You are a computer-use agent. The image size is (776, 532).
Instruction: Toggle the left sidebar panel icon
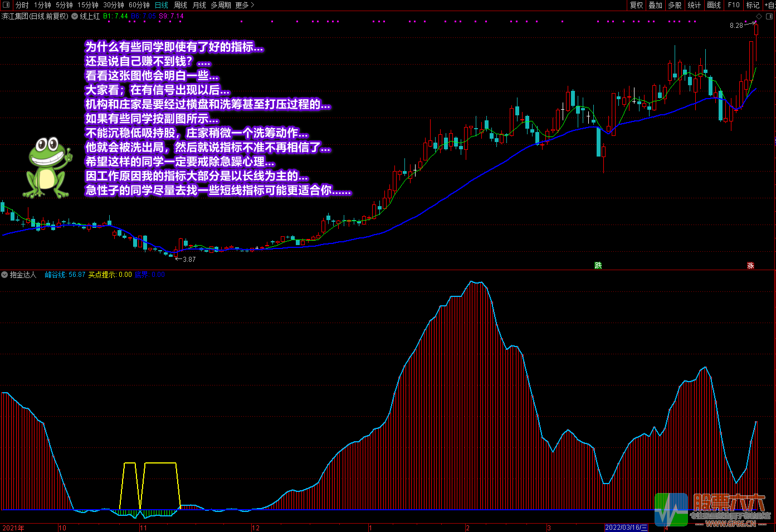(7, 5)
